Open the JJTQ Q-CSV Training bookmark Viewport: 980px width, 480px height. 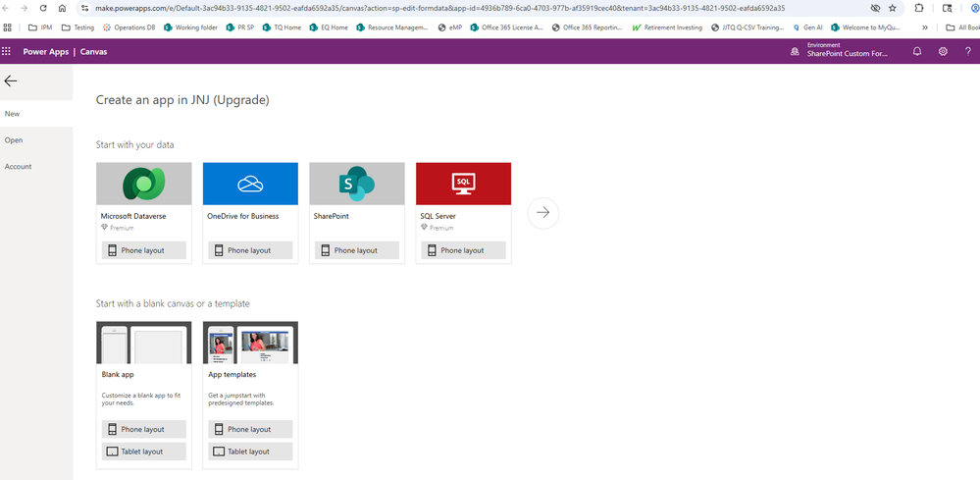(x=747, y=27)
